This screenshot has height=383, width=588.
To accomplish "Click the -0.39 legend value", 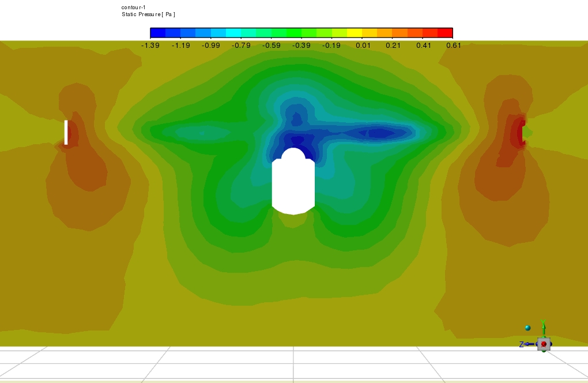I will click(301, 46).
